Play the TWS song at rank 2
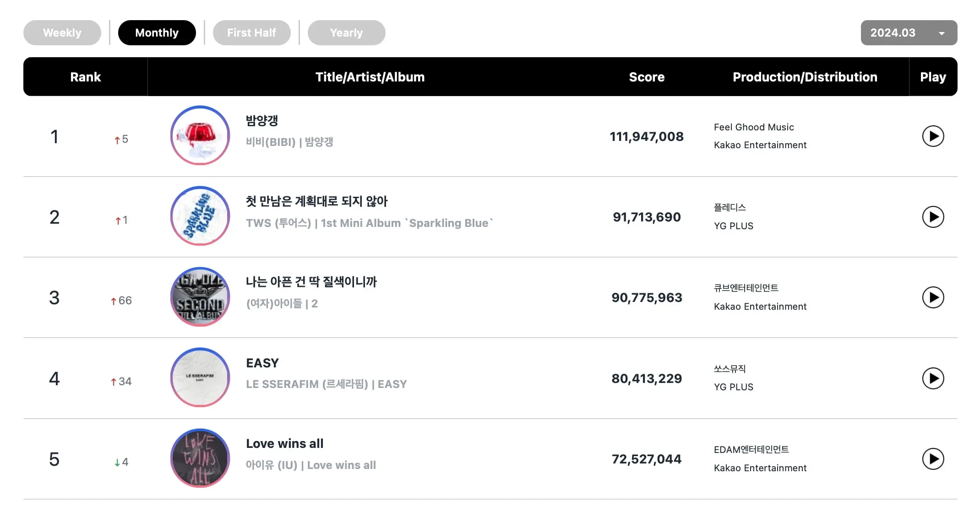Image resolution: width=980 pixels, height=506 pixels. point(933,217)
